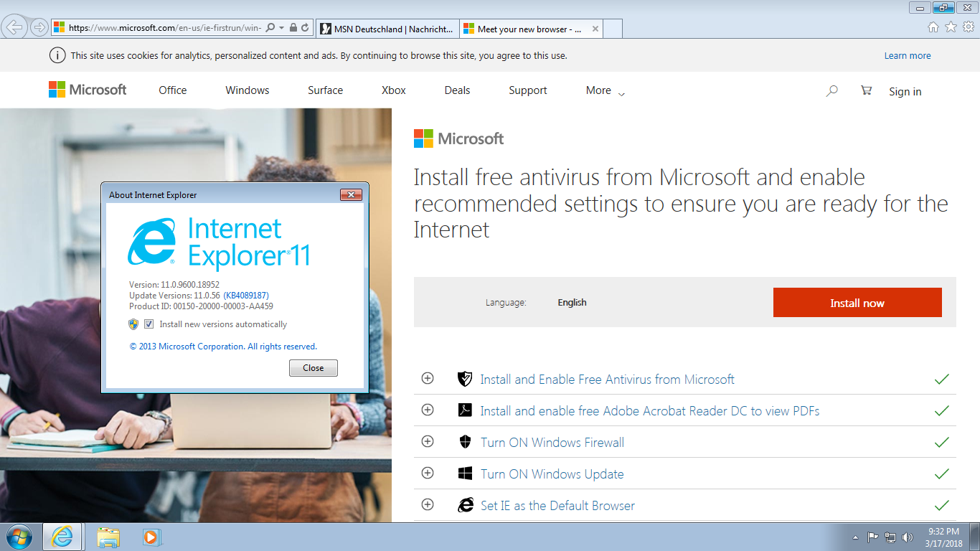The image size is (980, 551).
Task: Click the security lock icon in address bar
Action: pos(293,28)
